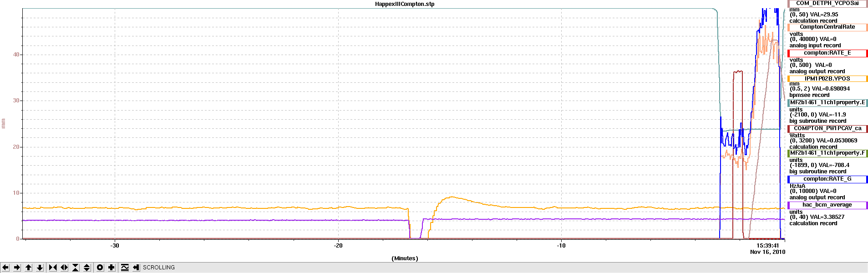Screen dimensions: 868x273
Task: Click the 'Hz/uA' units label
Action: 797,186
